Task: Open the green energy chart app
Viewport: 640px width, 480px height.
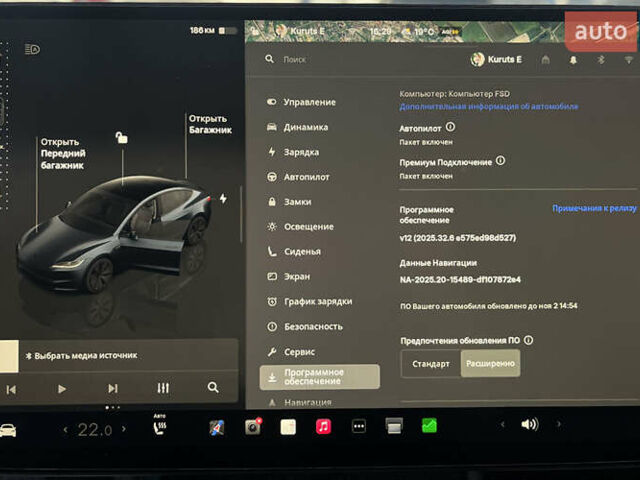Action: pos(429,426)
